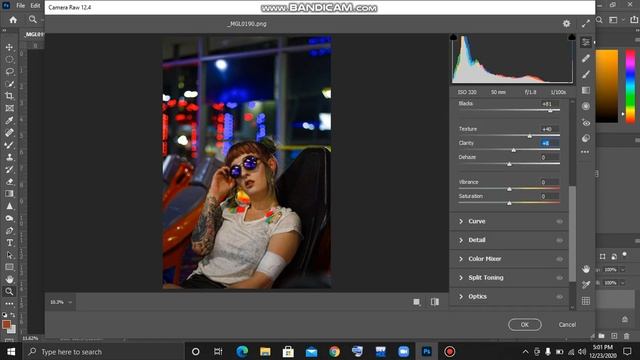Screen dimensions: 640x360
Task: Toggle Camera Raw full screen mode
Action: tap(586, 24)
